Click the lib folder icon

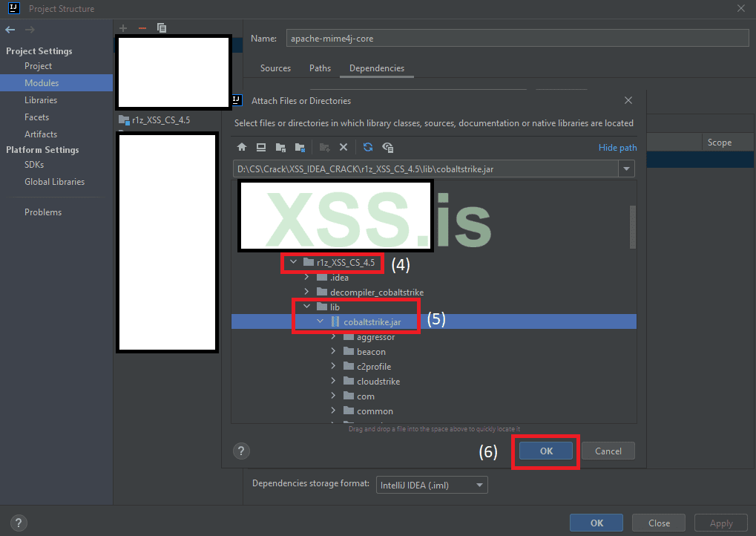pos(321,307)
